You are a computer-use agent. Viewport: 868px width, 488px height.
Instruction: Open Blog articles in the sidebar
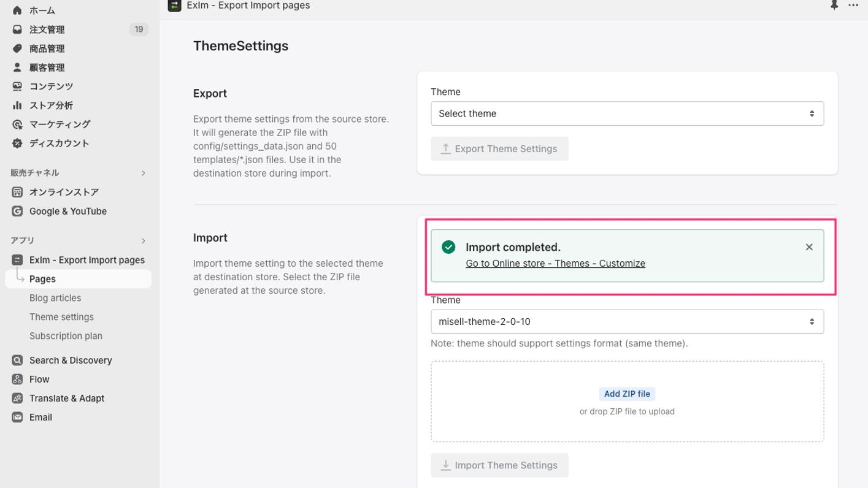point(55,298)
